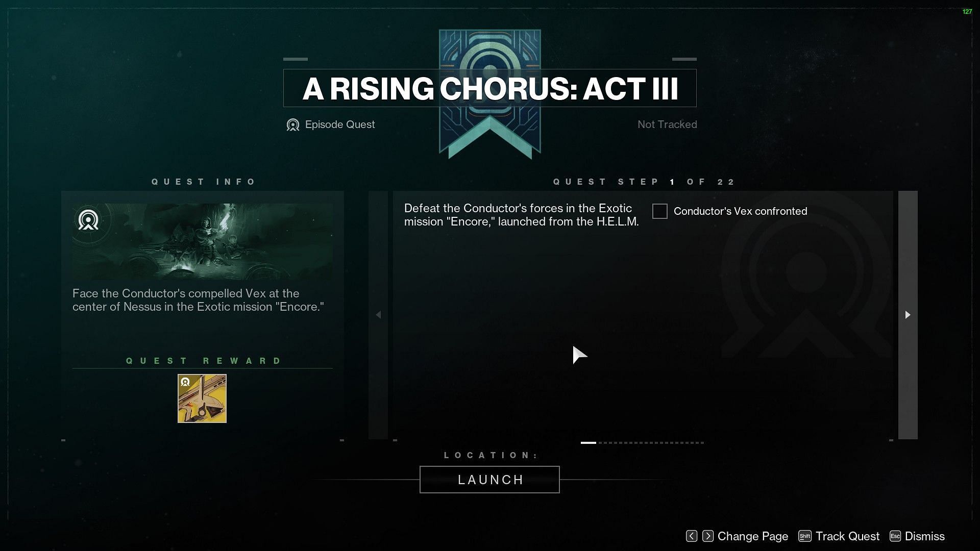Click the Change Page left arrow icon
Viewport: 980px width, 551px height.
(x=691, y=536)
